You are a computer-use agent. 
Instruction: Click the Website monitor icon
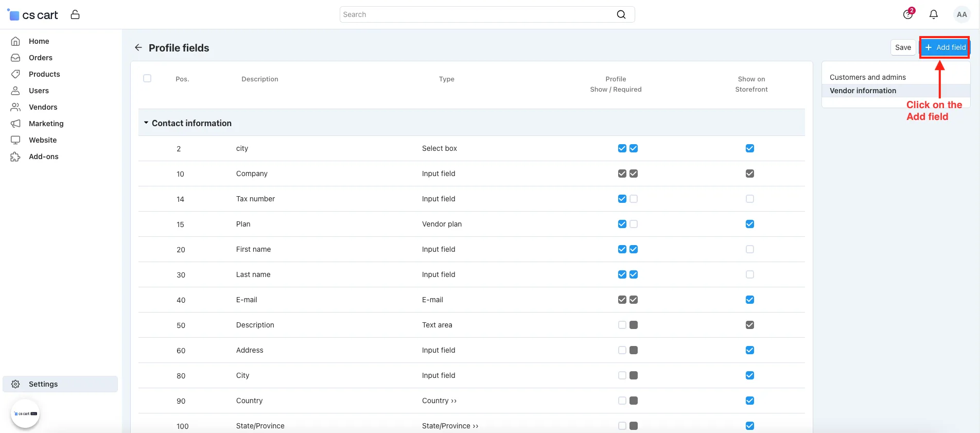point(15,140)
